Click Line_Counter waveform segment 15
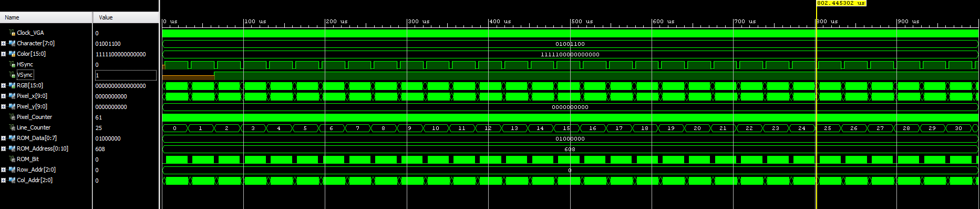The height and width of the screenshot is (209, 980). [x=566, y=128]
